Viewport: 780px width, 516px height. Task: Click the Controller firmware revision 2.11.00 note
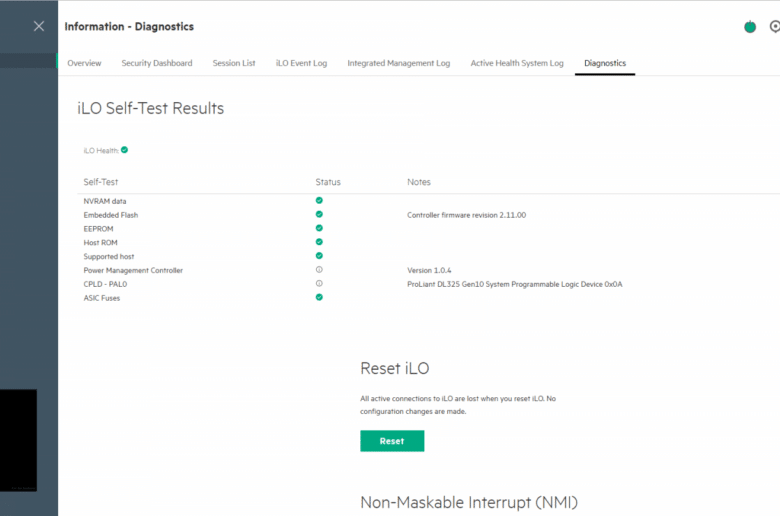(467, 215)
